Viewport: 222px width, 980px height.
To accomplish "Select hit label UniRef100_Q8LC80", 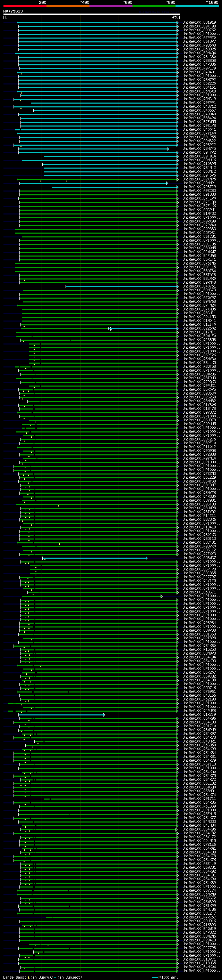I will tap(199, 57).
